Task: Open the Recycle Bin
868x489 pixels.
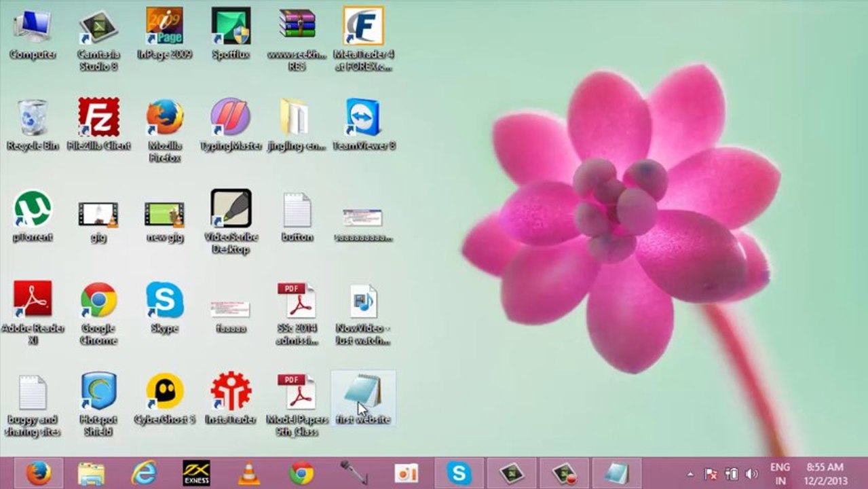Action: pyautogui.click(x=32, y=125)
